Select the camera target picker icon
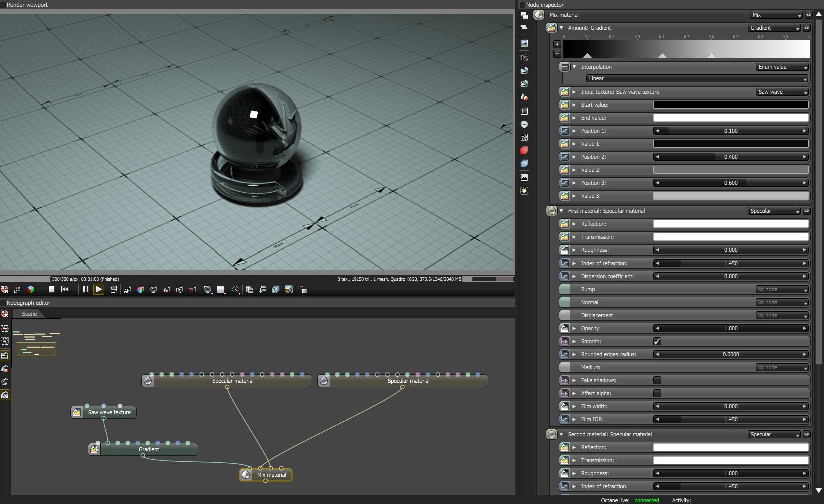Screen dimensions: 824x504 (179, 289)
